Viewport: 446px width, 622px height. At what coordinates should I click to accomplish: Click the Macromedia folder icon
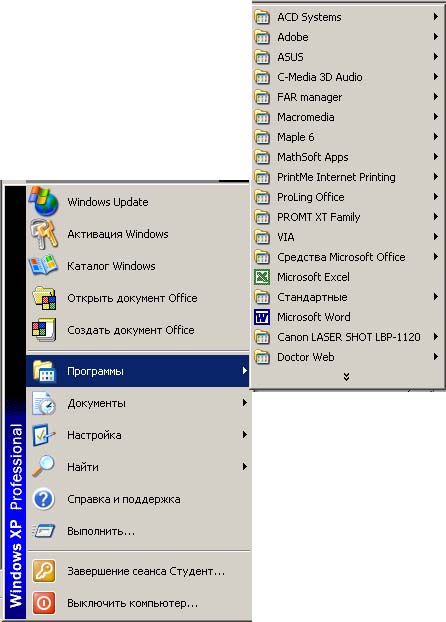(x=262, y=117)
